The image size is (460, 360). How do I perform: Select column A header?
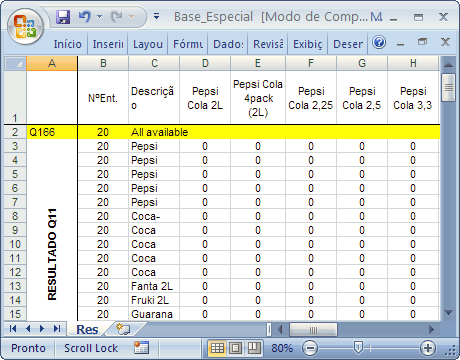(x=52, y=63)
